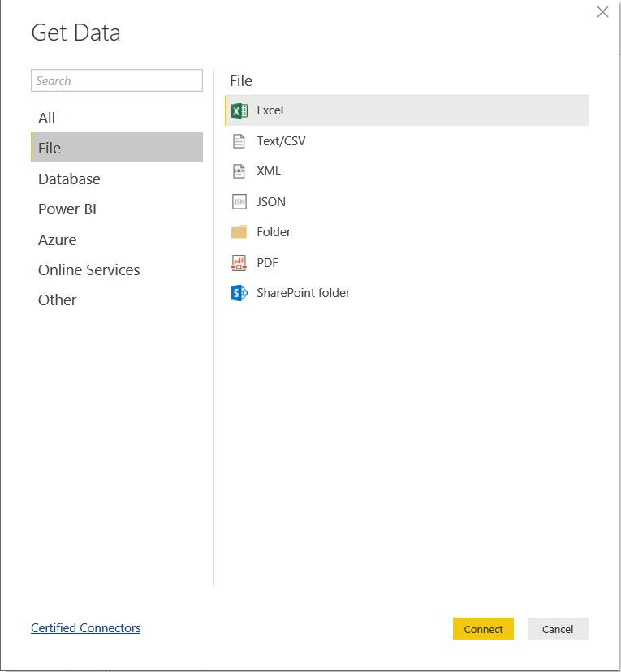Choose the Text/CSV label
Viewport: 621px width, 672px height.
point(281,141)
